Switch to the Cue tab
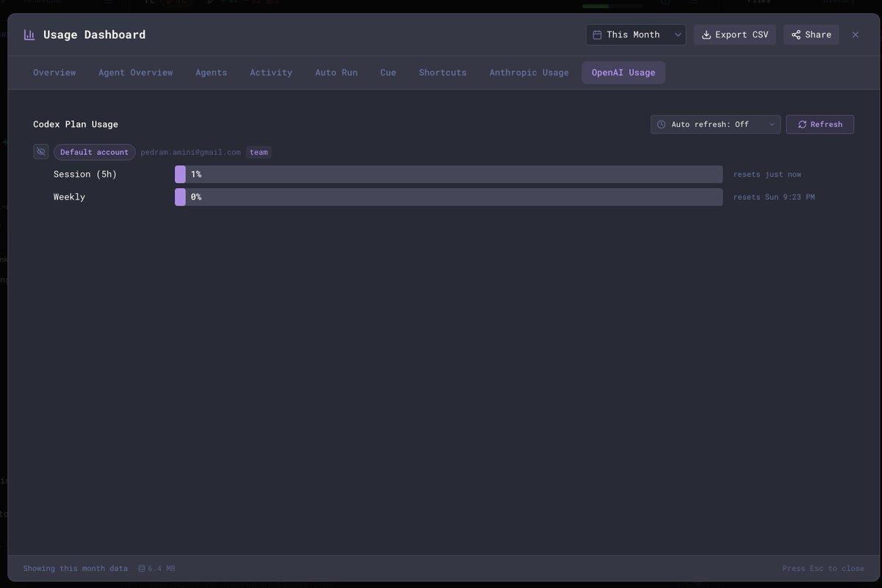 [x=388, y=73]
